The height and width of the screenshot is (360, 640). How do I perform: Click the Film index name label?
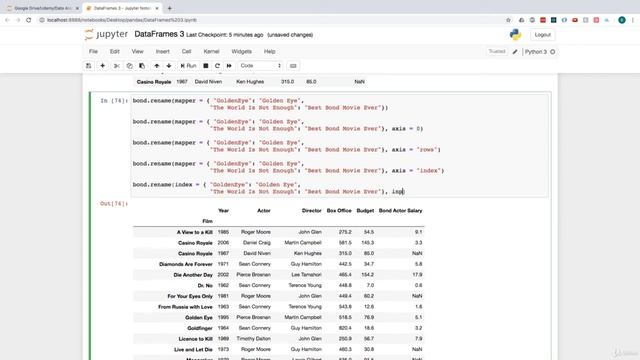click(207, 221)
